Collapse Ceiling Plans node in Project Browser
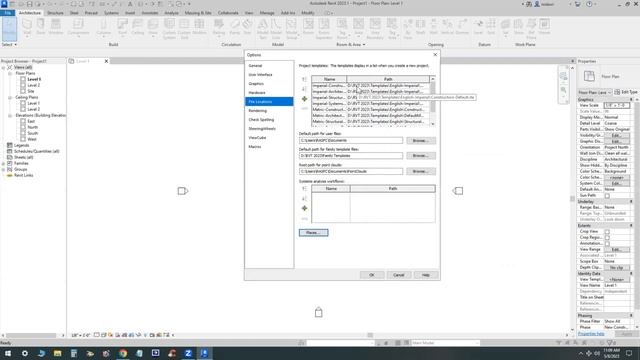This screenshot has height=360, width=640. click(x=10, y=98)
